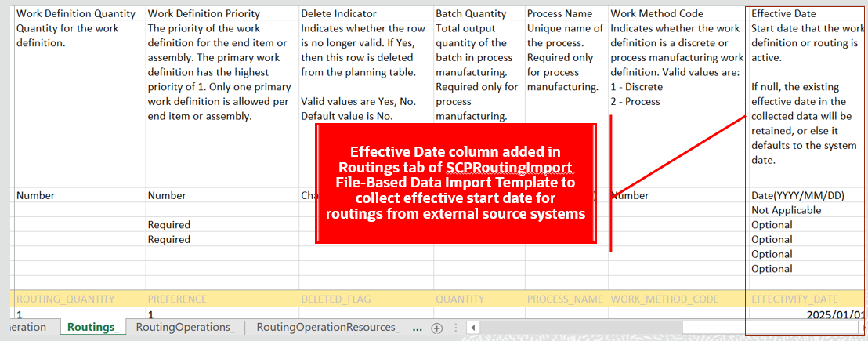The height and width of the screenshot is (341, 868).
Task: Click the 2025/01/01 date value cell
Action: (807, 314)
